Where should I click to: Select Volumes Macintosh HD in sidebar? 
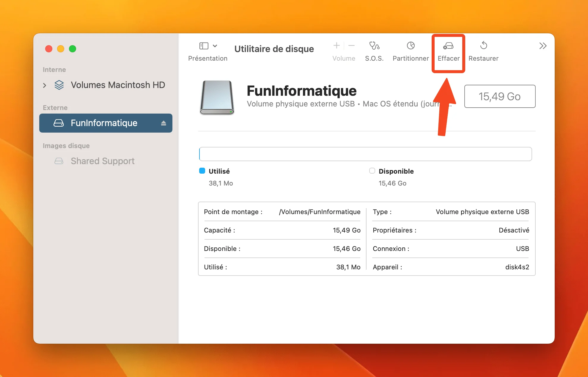click(x=118, y=85)
